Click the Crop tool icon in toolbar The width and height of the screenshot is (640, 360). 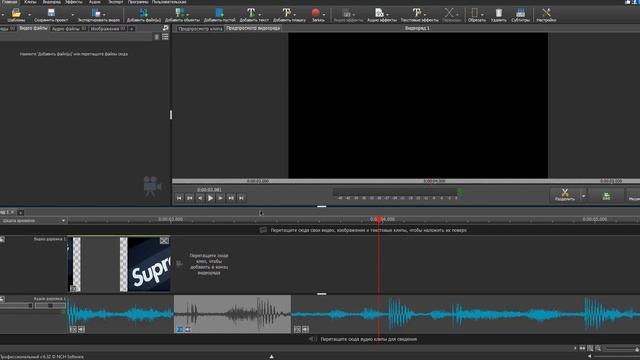click(474, 13)
